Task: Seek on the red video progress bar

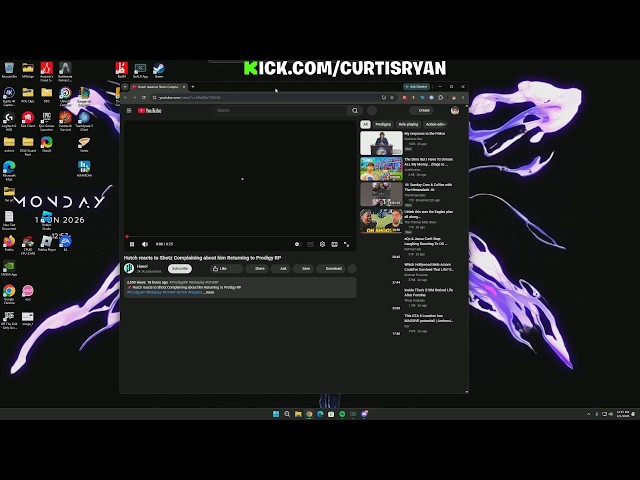Action: 240,236
